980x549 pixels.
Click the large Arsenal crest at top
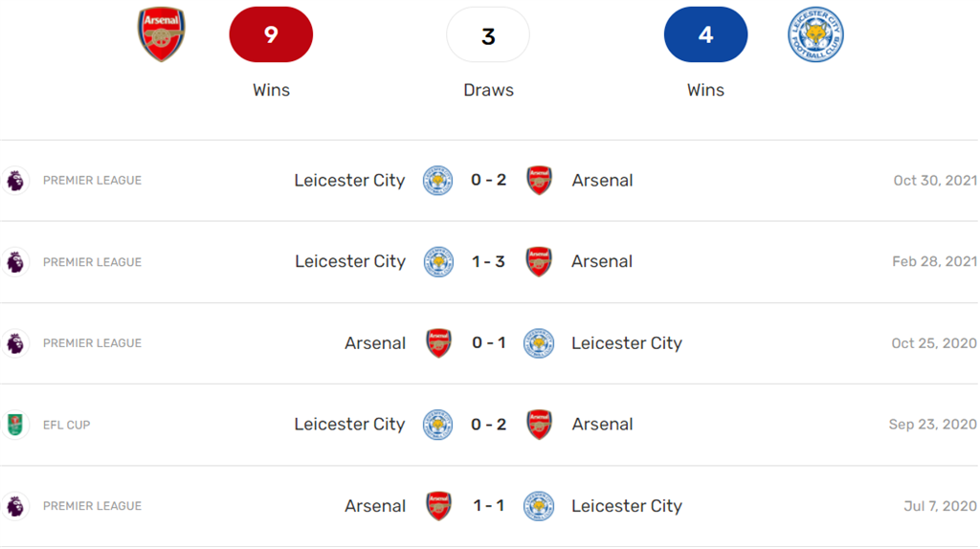point(161,34)
